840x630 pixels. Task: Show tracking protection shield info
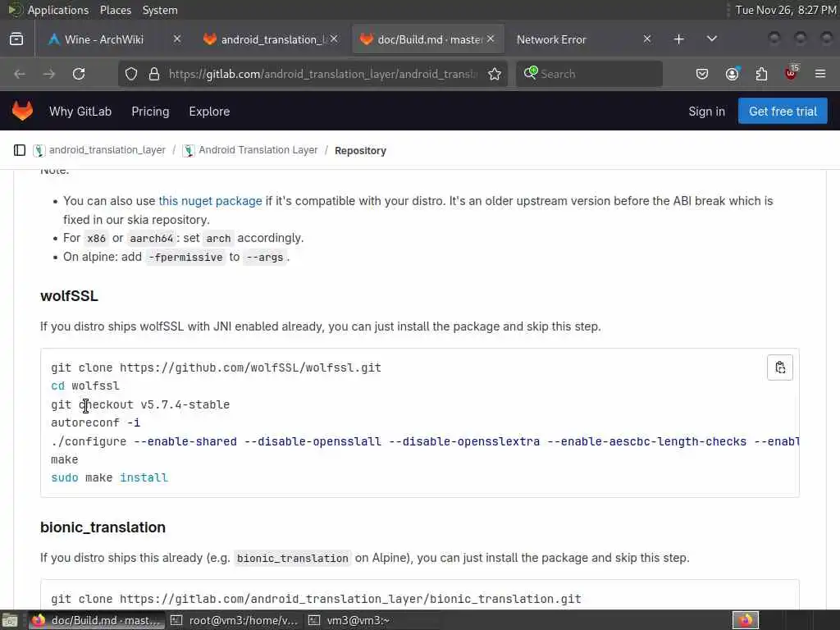(x=131, y=74)
